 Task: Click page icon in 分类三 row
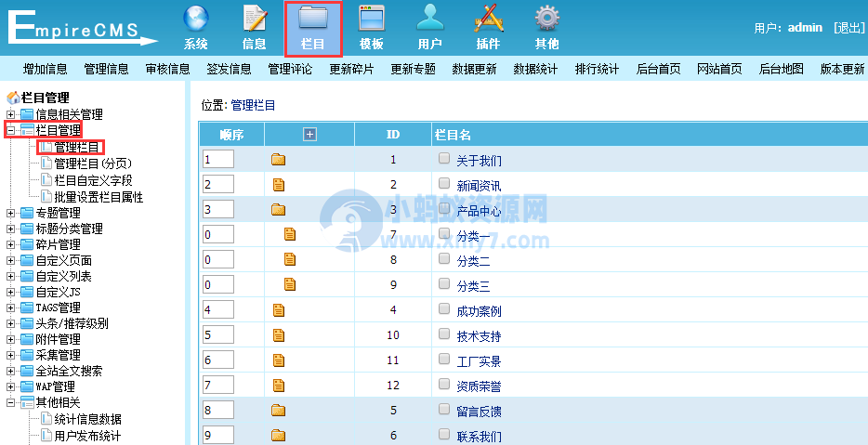click(290, 284)
